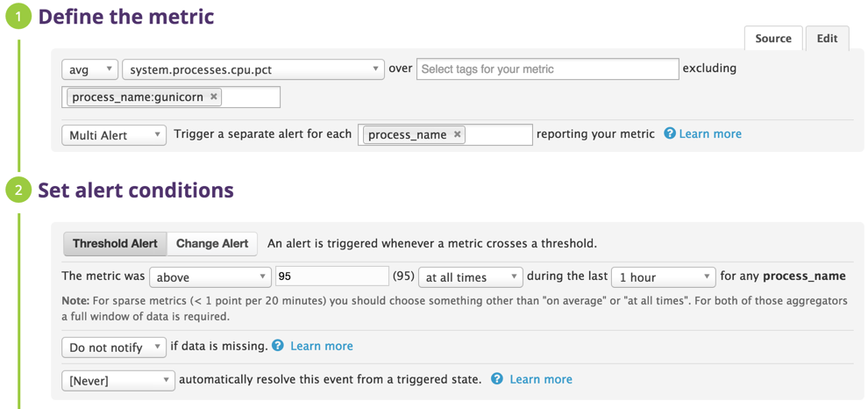Select the Threshold Alert toggle
Viewport: 868px width, 409px height.
click(115, 243)
